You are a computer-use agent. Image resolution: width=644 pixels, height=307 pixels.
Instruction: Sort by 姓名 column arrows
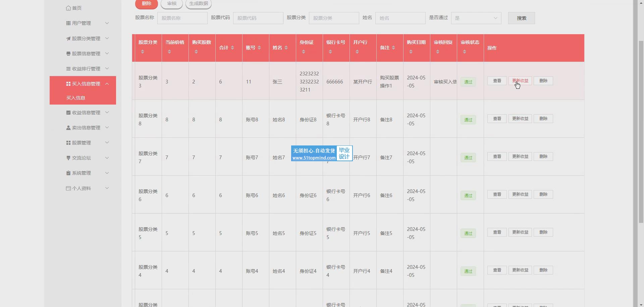[286, 48]
